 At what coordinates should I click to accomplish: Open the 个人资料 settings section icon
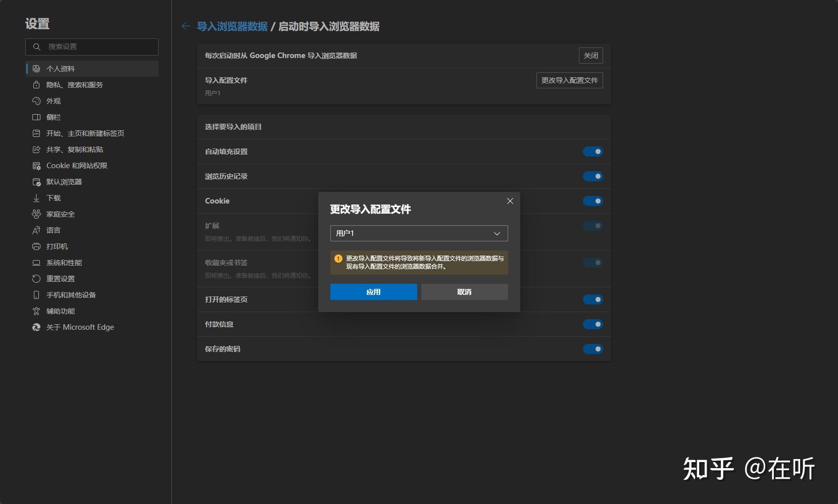[x=36, y=68]
